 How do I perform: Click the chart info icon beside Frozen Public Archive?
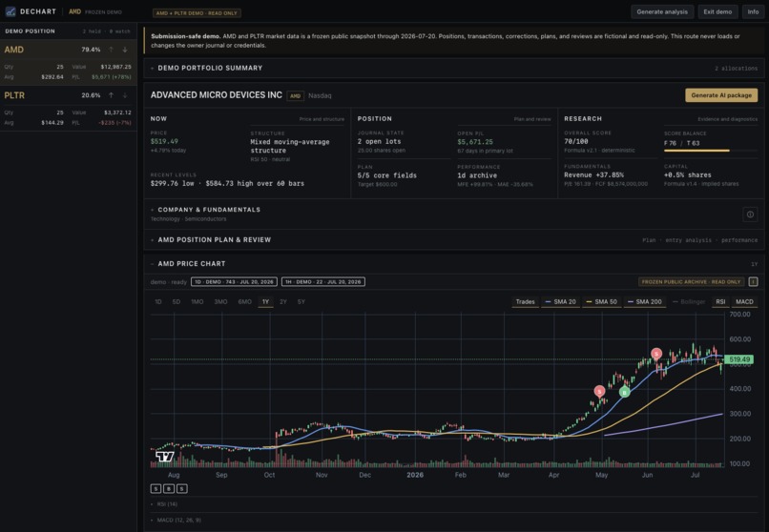coord(754,281)
